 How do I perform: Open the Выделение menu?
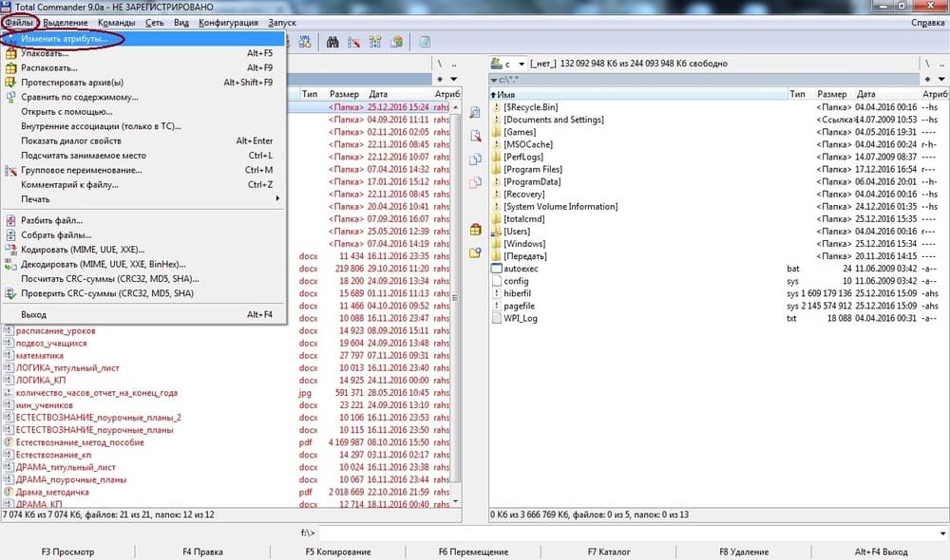coord(66,23)
